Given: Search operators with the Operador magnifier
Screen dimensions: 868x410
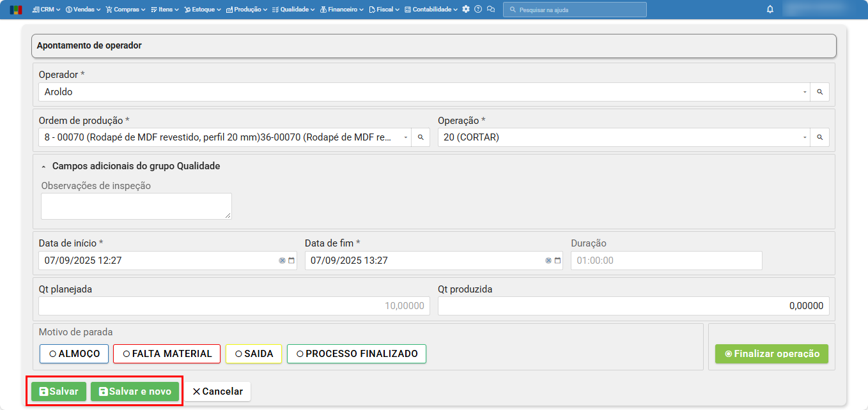Looking at the screenshot, I should point(820,92).
